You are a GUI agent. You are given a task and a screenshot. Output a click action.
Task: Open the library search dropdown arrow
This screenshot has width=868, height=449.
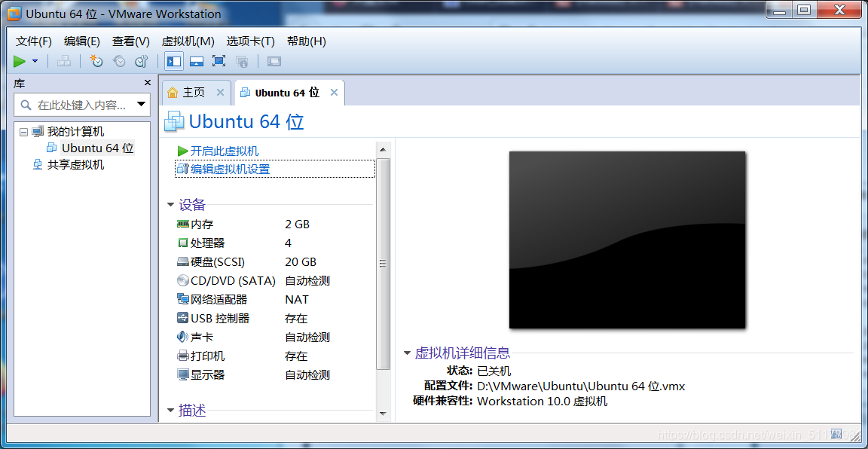click(x=141, y=104)
